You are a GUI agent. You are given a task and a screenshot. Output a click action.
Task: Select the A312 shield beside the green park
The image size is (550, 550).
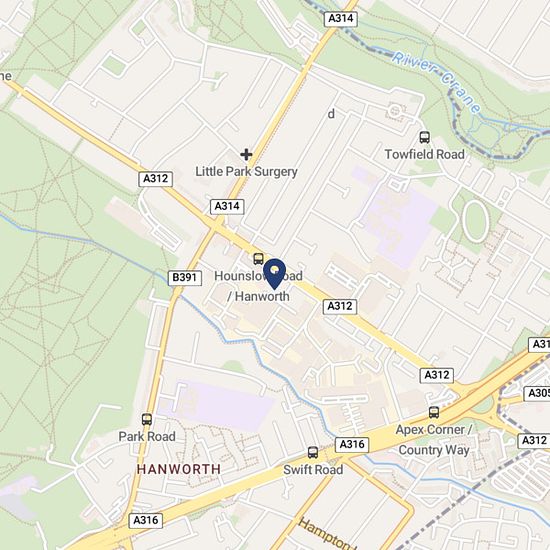pos(156,179)
